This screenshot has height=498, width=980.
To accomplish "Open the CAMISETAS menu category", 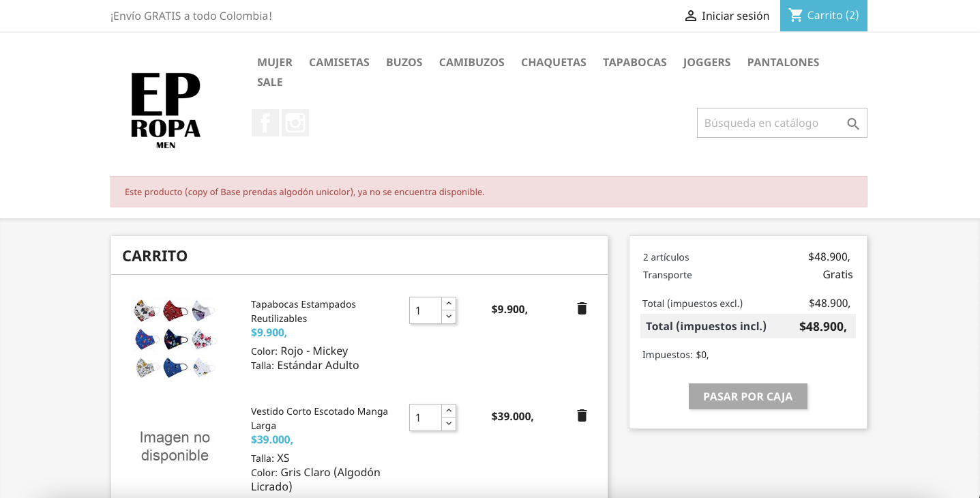I will coord(339,62).
